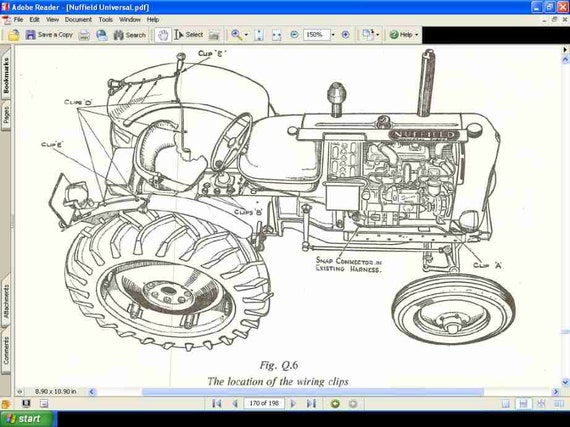The image size is (570, 427).
Task: Go to last page button
Action: [x=311, y=403]
